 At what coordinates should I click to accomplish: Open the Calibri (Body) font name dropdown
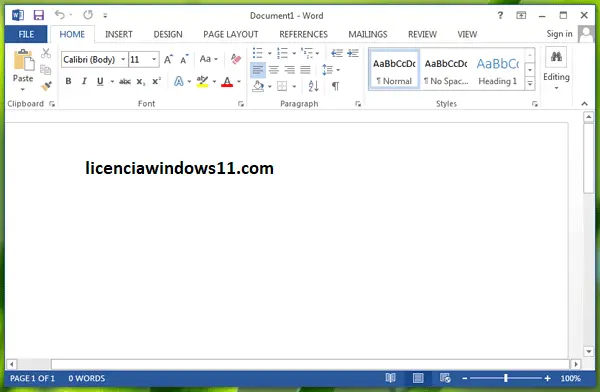click(123, 59)
